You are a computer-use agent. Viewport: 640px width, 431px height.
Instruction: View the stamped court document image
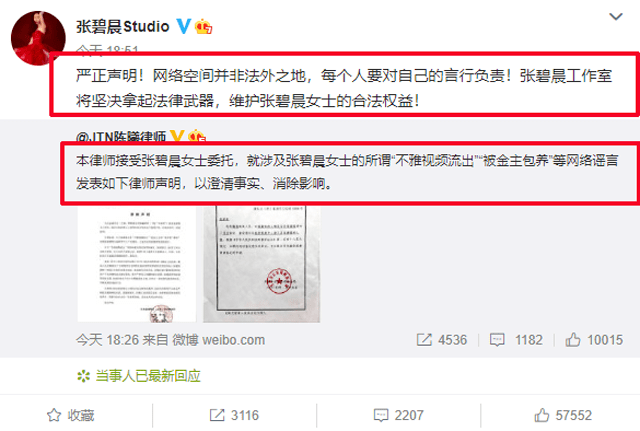(262, 264)
